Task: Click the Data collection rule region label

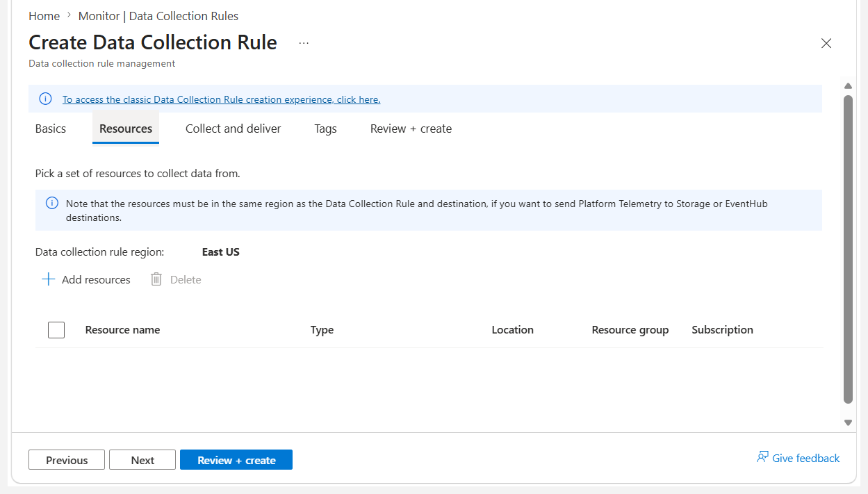Action: coord(100,252)
